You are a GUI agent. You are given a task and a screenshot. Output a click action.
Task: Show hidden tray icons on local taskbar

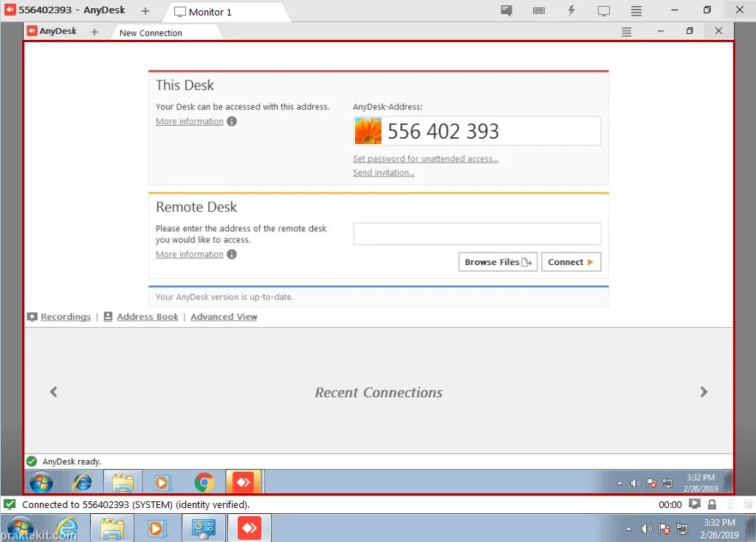(628, 529)
